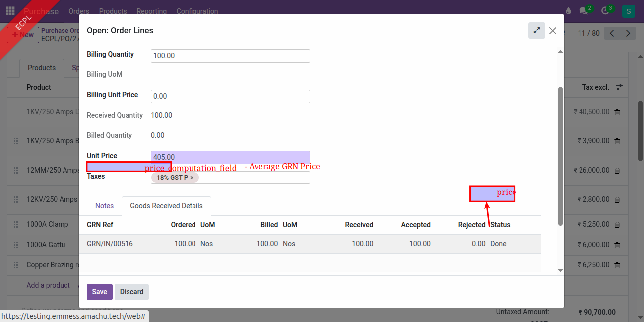Open the apps grid menu icon
This screenshot has height=322, width=644.
[10, 11]
